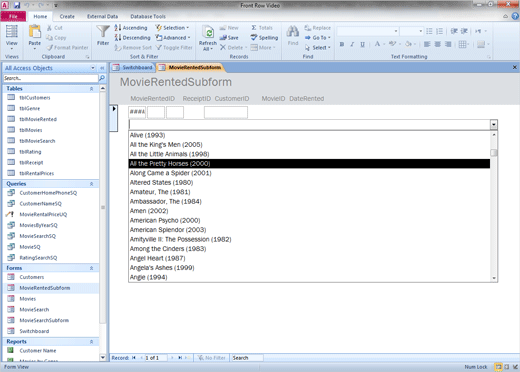This screenshot has width=520, height=372.
Task: Click the Toggle Filter button
Action: 174,48
